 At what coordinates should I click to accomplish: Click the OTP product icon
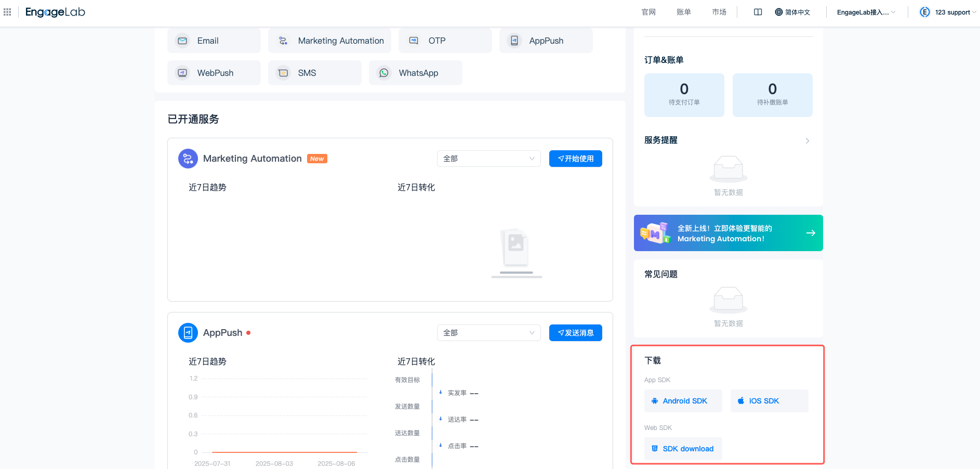point(414,41)
